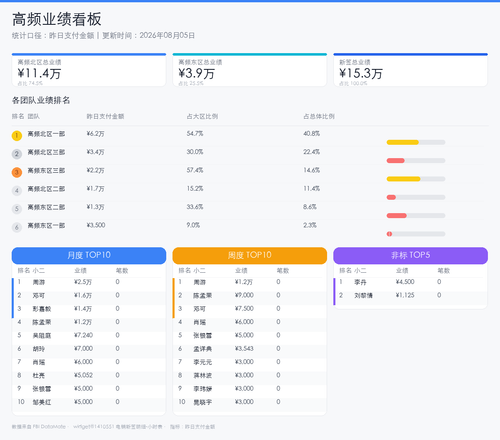The height and width of the screenshot is (440, 500).
Task: Select the 高频东区总业绩 ¥3.9万 card
Action: tap(250, 70)
